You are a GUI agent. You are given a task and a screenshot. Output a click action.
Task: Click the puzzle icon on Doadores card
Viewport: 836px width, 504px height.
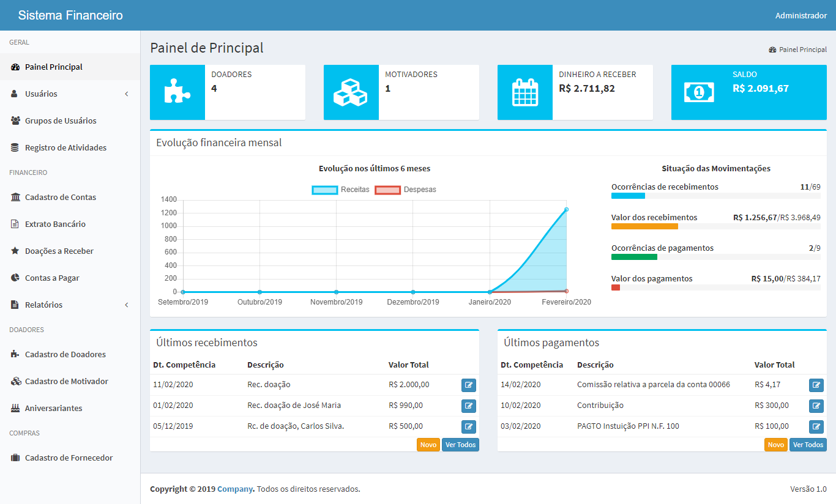tap(177, 92)
